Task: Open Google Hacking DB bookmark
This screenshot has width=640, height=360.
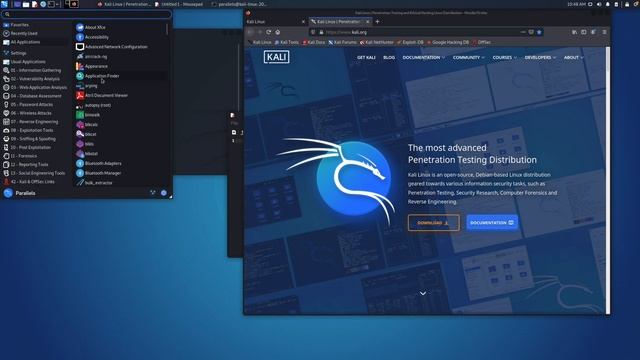Action: (x=448, y=42)
